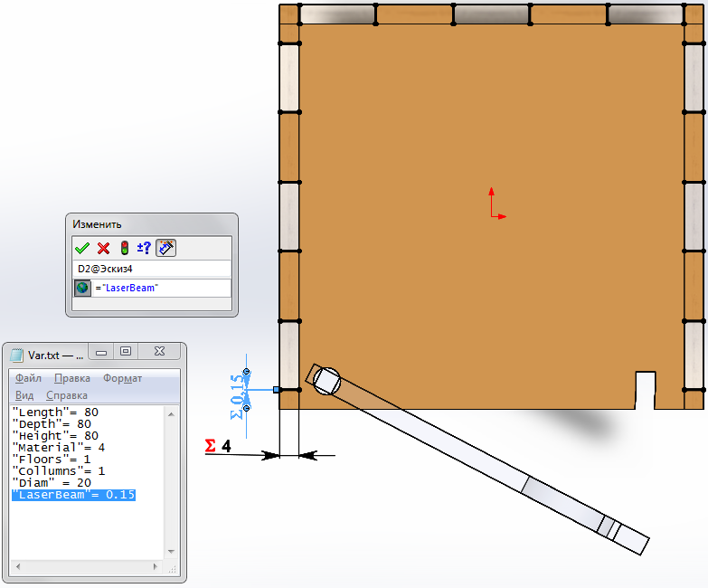Image resolution: width=708 pixels, height=588 pixels.
Task: Click the highlighted "LaserBeam"= 0.15 line
Action: pyautogui.click(x=73, y=495)
